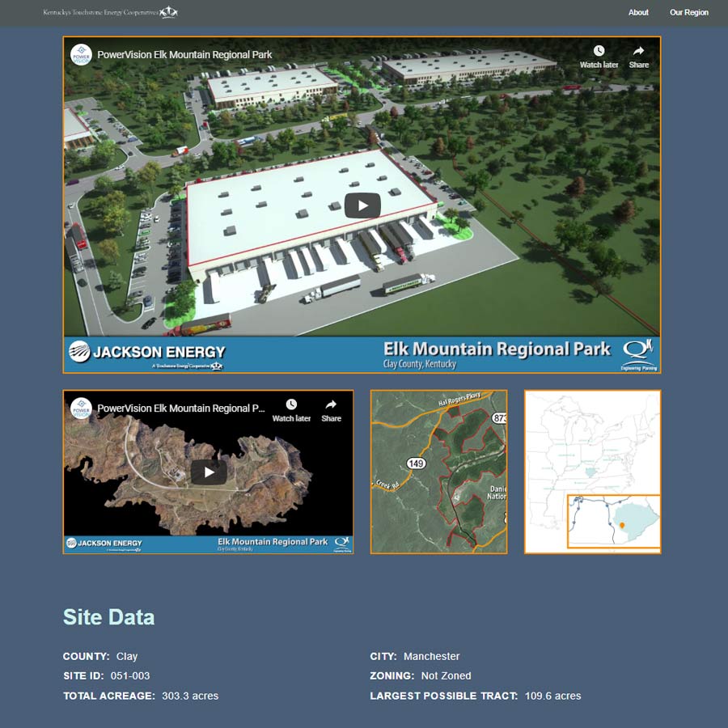This screenshot has width=728, height=728.
Task: Select the zoning value Not Zoned
Action: (x=446, y=676)
